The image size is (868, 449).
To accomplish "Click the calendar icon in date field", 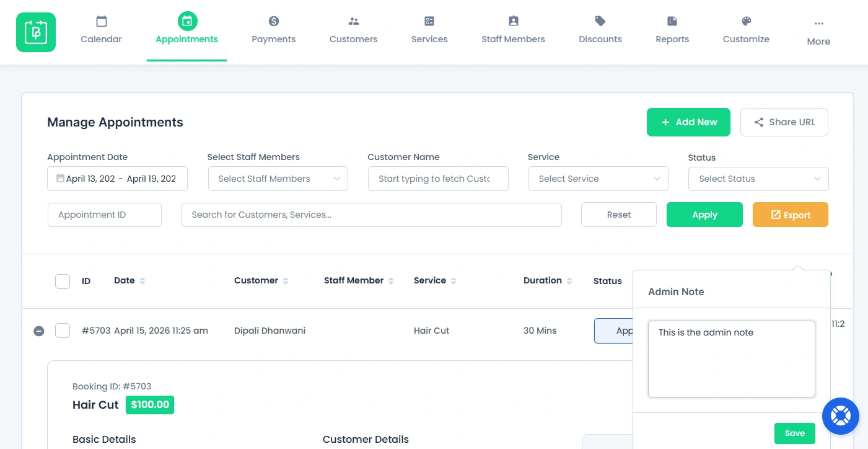I will tap(60, 179).
